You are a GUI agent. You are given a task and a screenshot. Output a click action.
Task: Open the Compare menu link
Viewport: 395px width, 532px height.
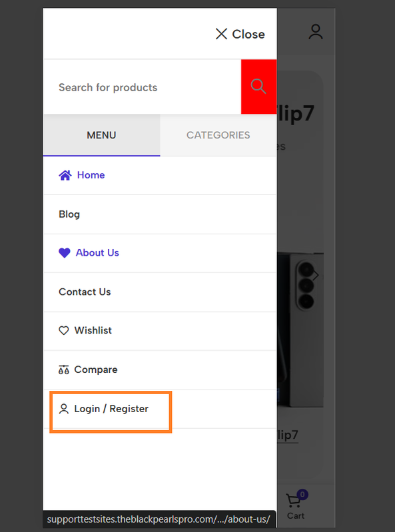(x=96, y=370)
